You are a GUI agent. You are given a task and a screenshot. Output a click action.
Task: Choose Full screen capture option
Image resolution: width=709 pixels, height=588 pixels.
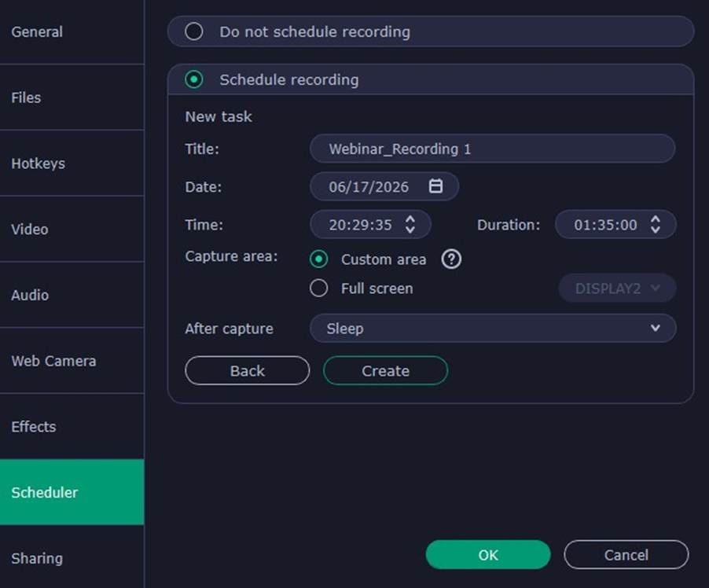(x=319, y=288)
